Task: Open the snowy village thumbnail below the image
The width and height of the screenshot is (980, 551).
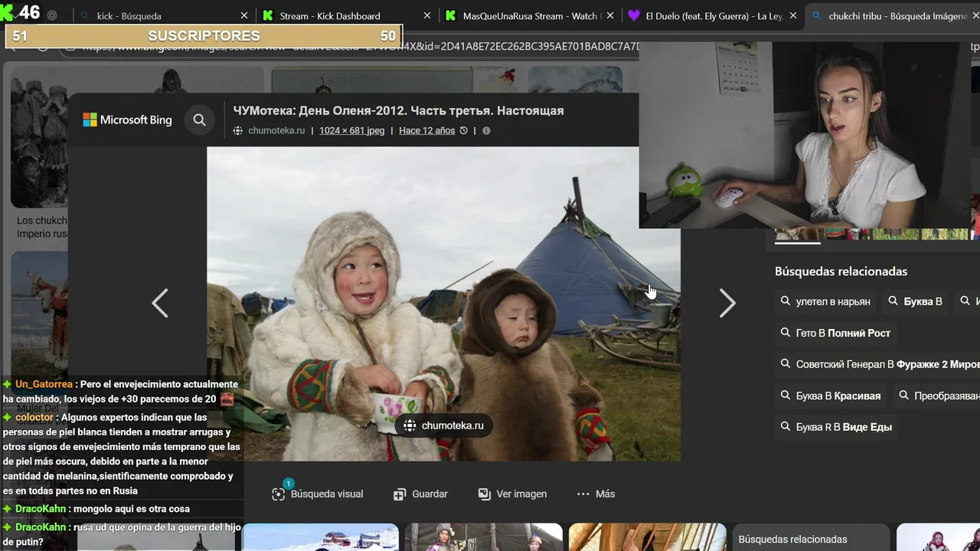Action: point(320,537)
